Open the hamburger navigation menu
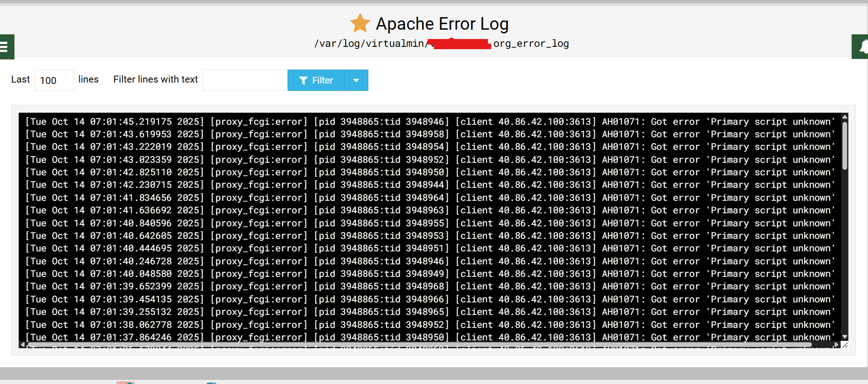 (5, 47)
